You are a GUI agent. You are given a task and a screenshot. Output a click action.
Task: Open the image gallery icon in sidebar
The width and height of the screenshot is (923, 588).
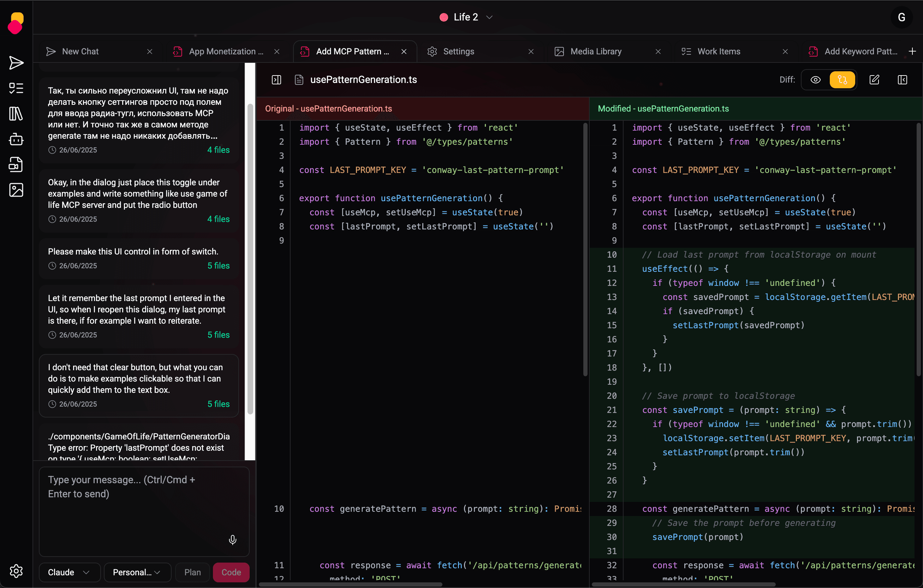[x=16, y=190]
